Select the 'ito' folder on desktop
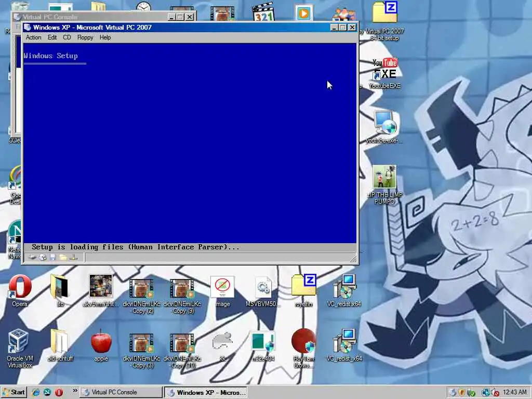Viewport: 532px width, 399px height. point(60,291)
